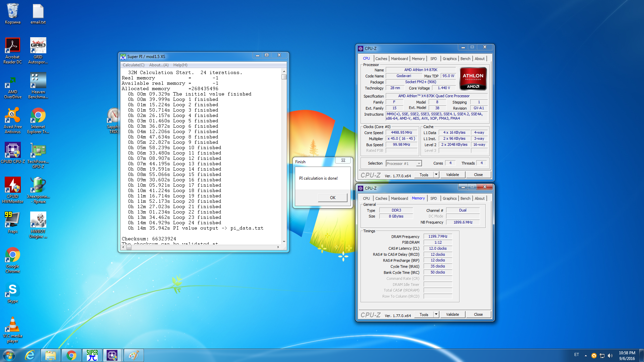Open the HWBOT Unigine desktop shortcut

(38, 225)
